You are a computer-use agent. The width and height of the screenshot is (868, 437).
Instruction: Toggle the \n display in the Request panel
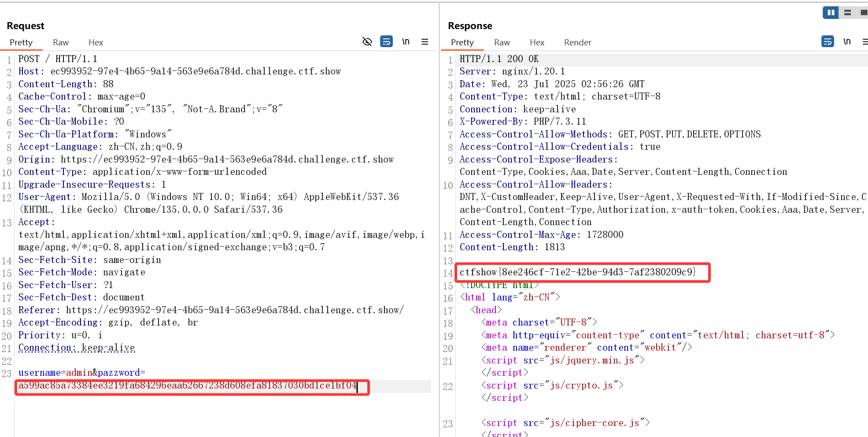point(406,41)
